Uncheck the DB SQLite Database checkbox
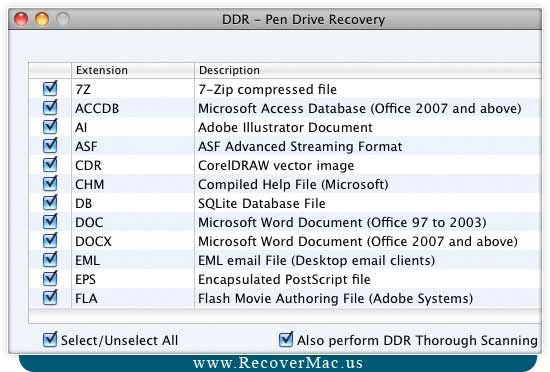550x372 pixels. coord(50,203)
